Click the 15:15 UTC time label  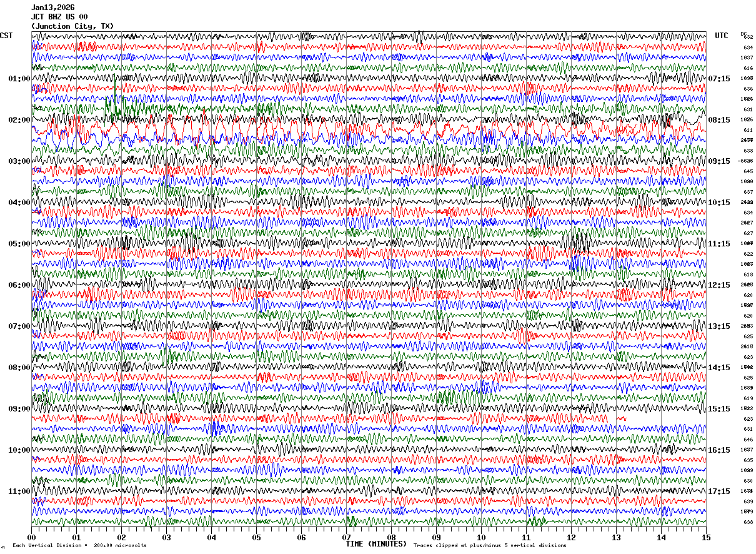[x=719, y=409]
